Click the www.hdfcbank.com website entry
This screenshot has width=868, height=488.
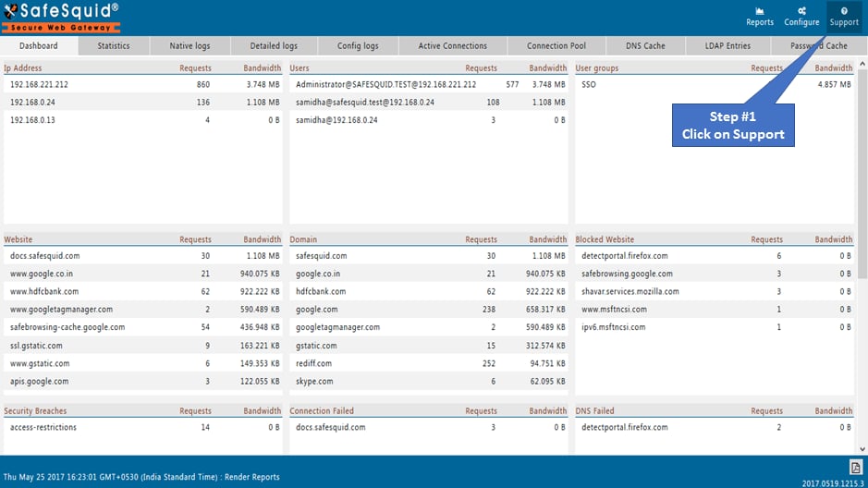(x=44, y=291)
